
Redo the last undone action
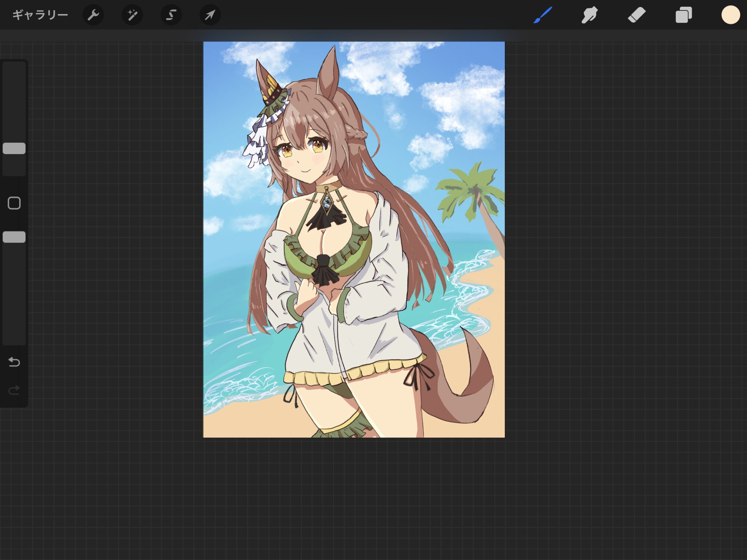(x=14, y=390)
